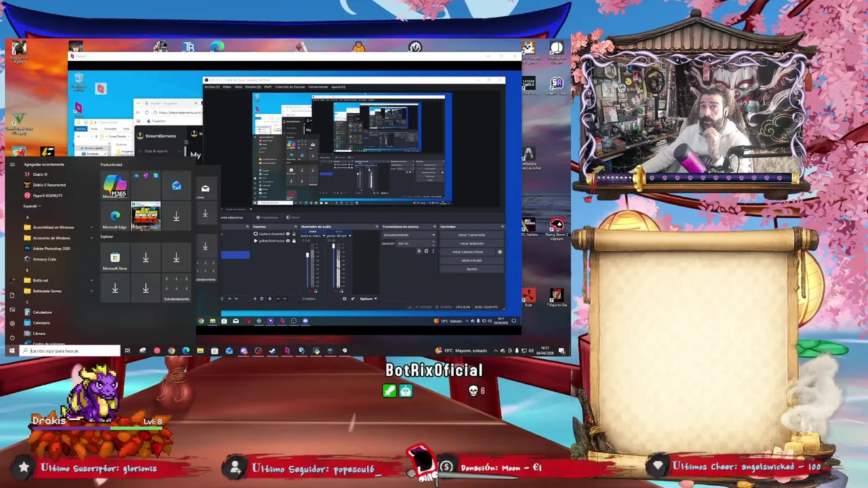Open File Explorer from the taskbar

click(x=200, y=350)
